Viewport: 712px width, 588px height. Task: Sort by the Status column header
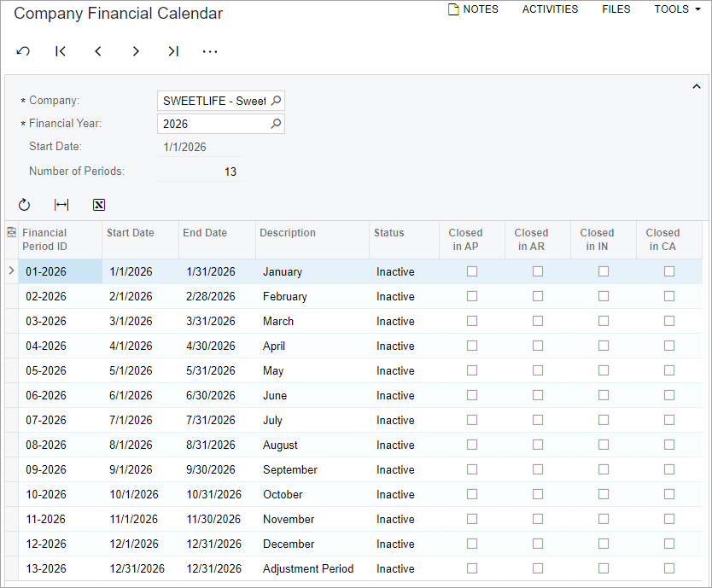tap(389, 233)
